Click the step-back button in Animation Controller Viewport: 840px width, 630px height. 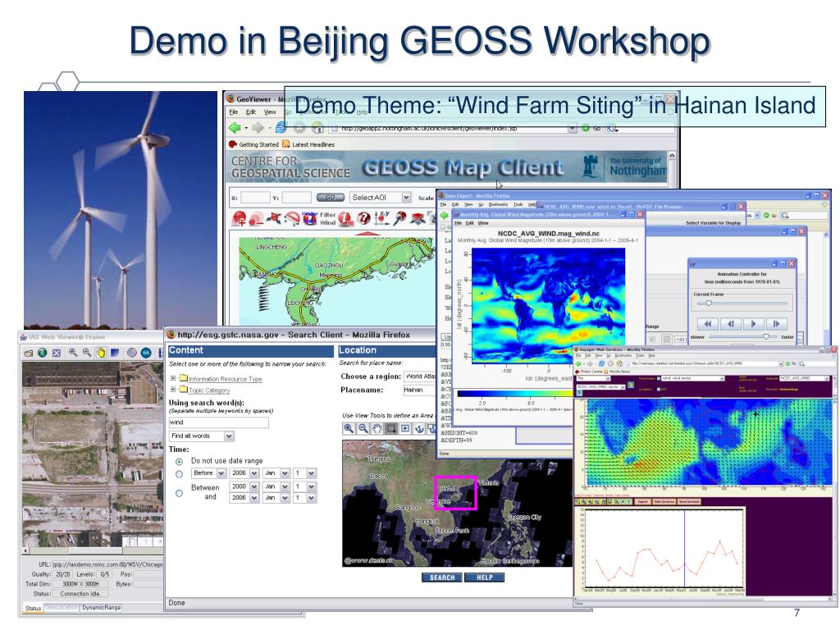[x=731, y=323]
